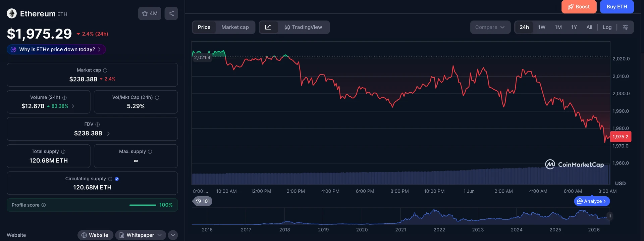The image size is (644, 241).
Task: Click the Profile score progress bar
Action: (x=143, y=205)
